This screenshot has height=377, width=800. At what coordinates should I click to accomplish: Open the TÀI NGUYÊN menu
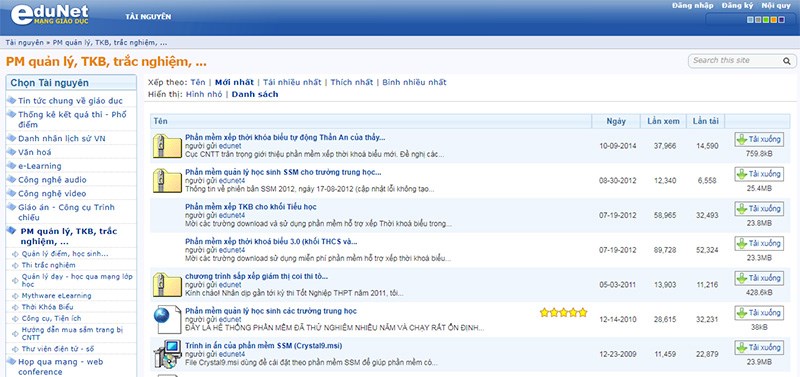pyautogui.click(x=148, y=17)
